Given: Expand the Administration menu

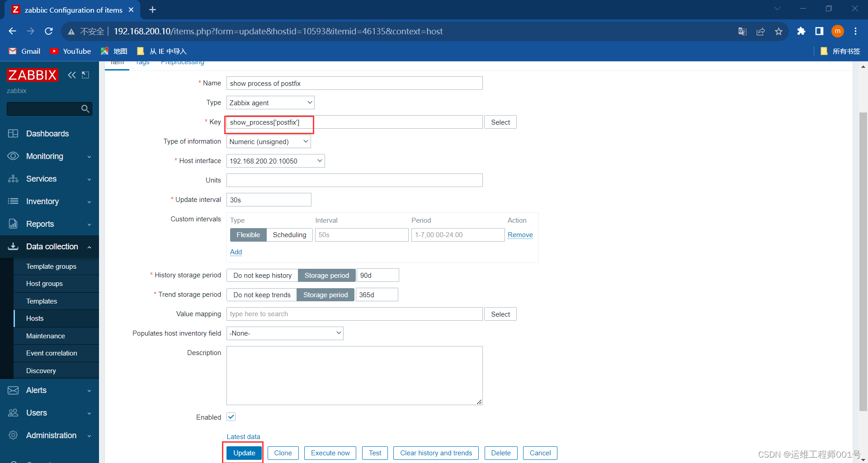Looking at the screenshot, I should [x=49, y=435].
